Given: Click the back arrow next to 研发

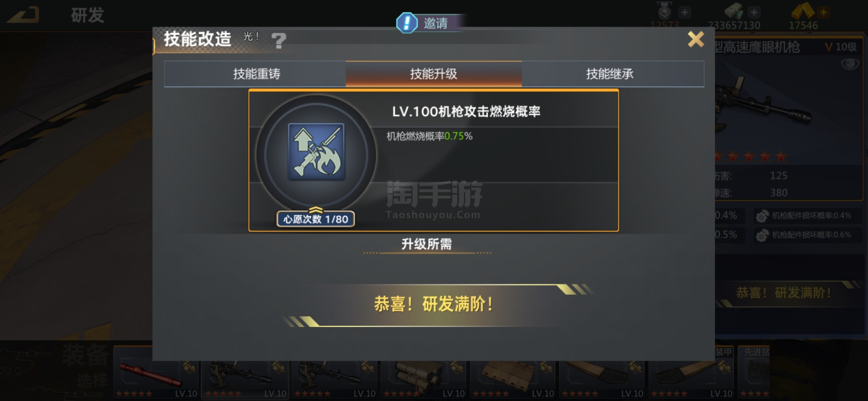Looking at the screenshot, I should (24, 16).
